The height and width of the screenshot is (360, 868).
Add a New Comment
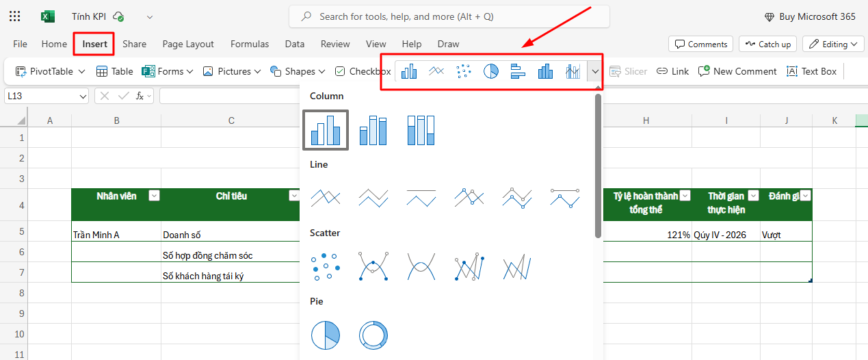[x=737, y=71]
